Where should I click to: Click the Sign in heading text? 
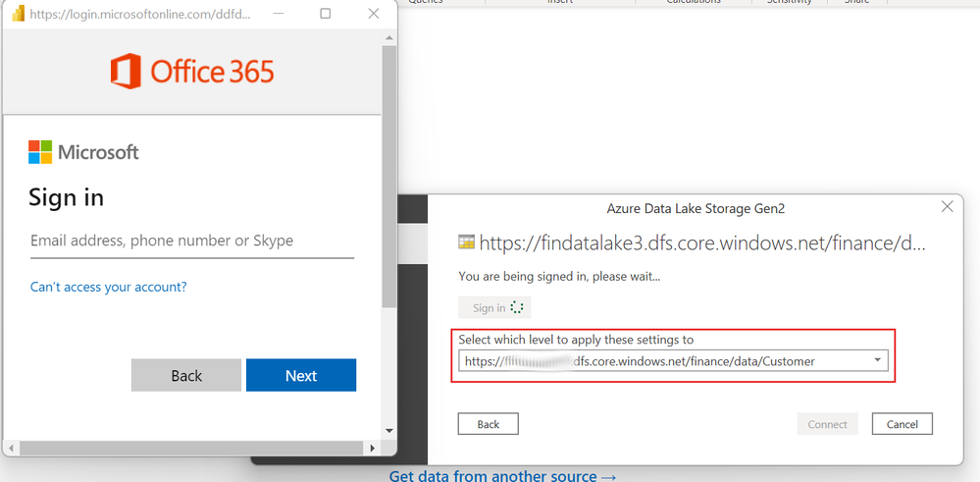pos(67,197)
